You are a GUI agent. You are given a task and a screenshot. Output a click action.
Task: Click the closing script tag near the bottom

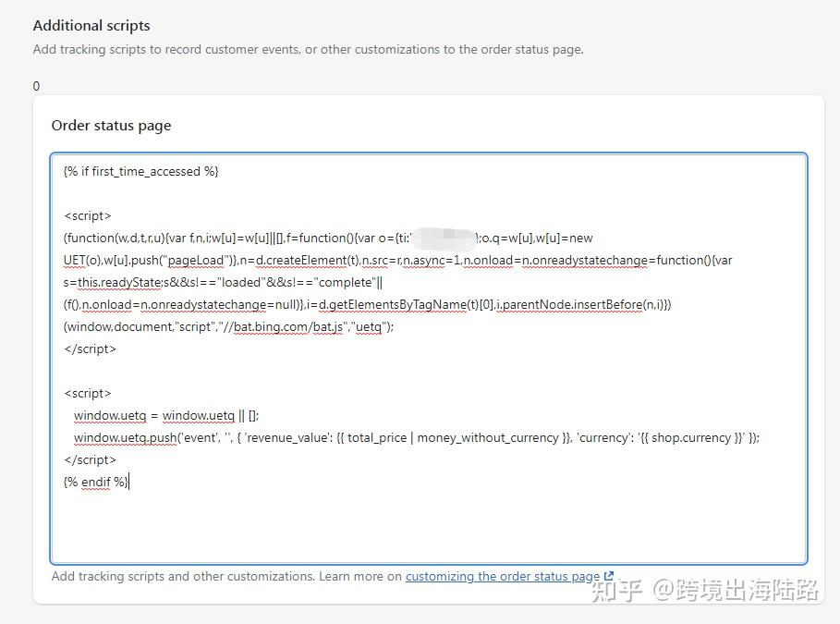89,459
